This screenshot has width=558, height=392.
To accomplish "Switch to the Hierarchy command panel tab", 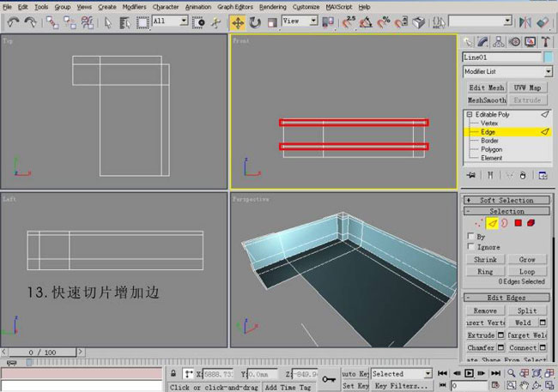I will tap(499, 42).
